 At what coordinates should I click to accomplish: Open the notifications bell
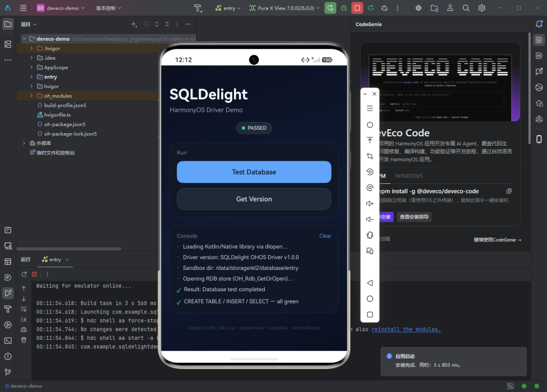point(539,24)
